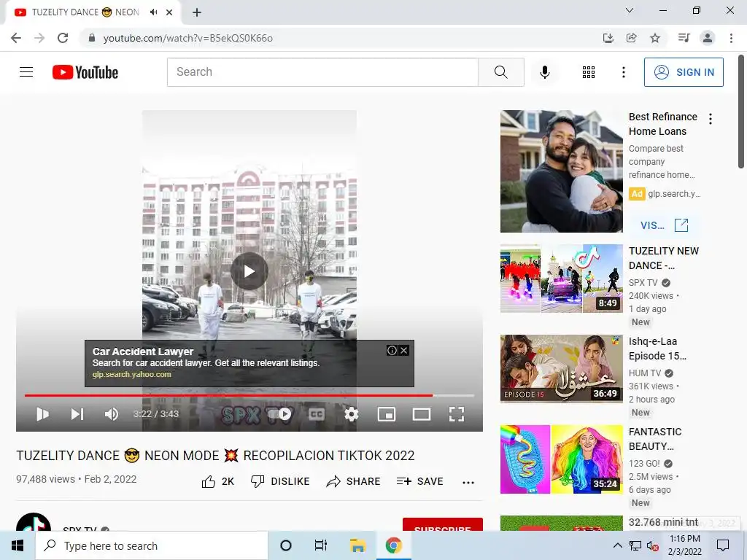This screenshot has height=560, width=747.
Task: Open muted system volume tray icon
Action: [652, 546]
